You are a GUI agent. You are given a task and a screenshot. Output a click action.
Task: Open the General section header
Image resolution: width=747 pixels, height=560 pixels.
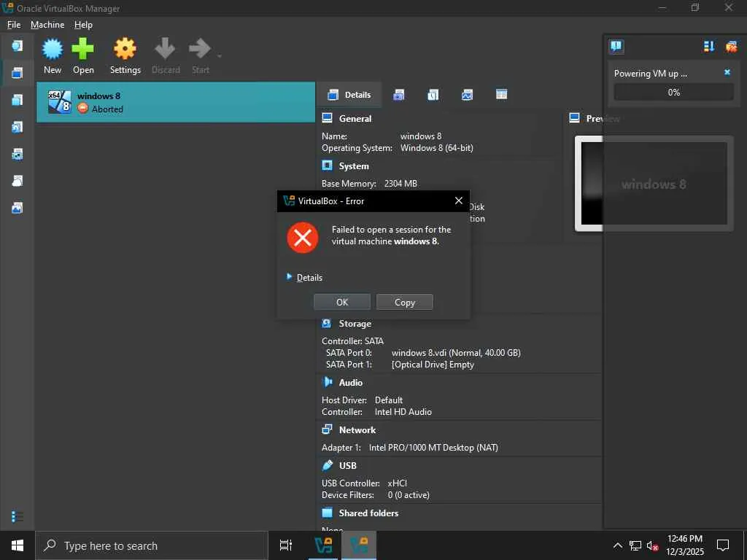(355, 119)
